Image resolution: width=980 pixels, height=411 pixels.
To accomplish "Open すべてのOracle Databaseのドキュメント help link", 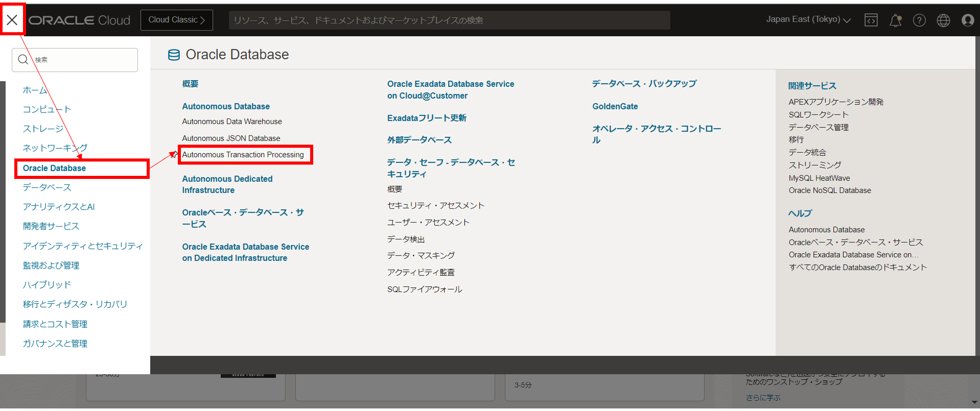I will tap(857, 267).
